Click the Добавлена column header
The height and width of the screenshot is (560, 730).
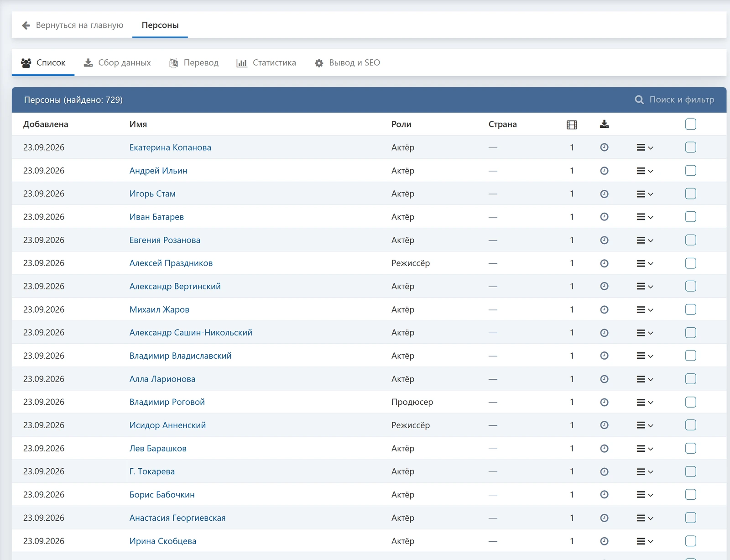pos(46,124)
